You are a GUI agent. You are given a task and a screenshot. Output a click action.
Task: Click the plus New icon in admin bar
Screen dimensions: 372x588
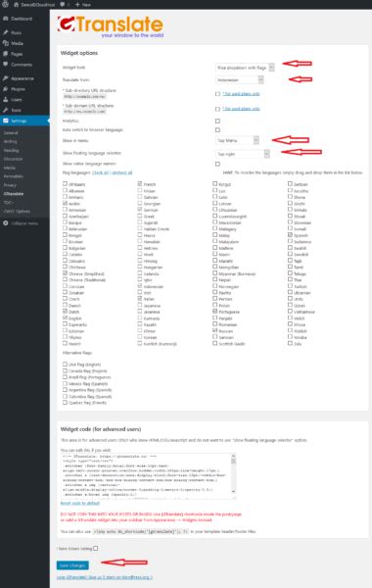point(77,5)
